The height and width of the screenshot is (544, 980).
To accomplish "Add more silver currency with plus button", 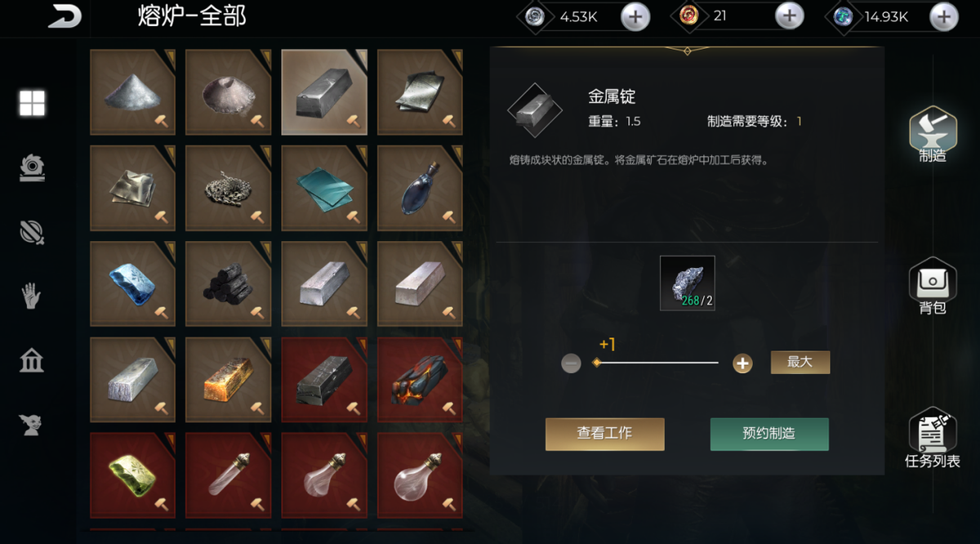I will click(x=635, y=16).
